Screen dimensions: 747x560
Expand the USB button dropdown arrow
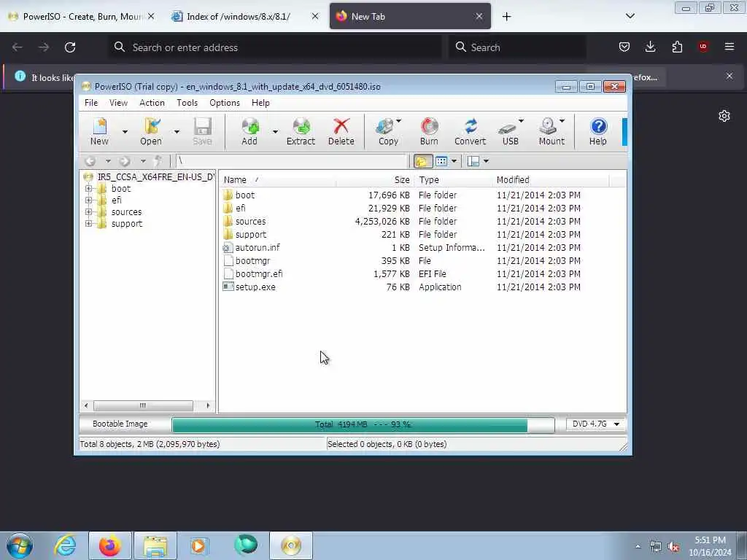521,121
